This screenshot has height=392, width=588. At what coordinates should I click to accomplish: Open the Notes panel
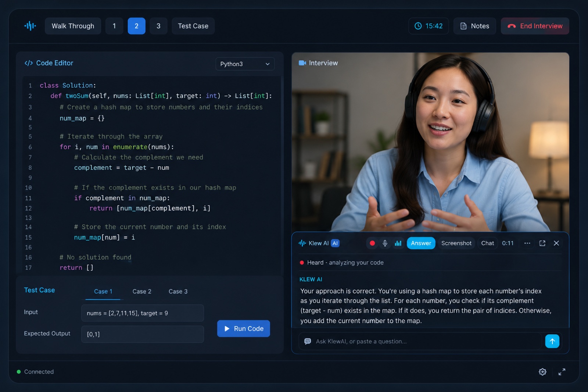[474, 26]
